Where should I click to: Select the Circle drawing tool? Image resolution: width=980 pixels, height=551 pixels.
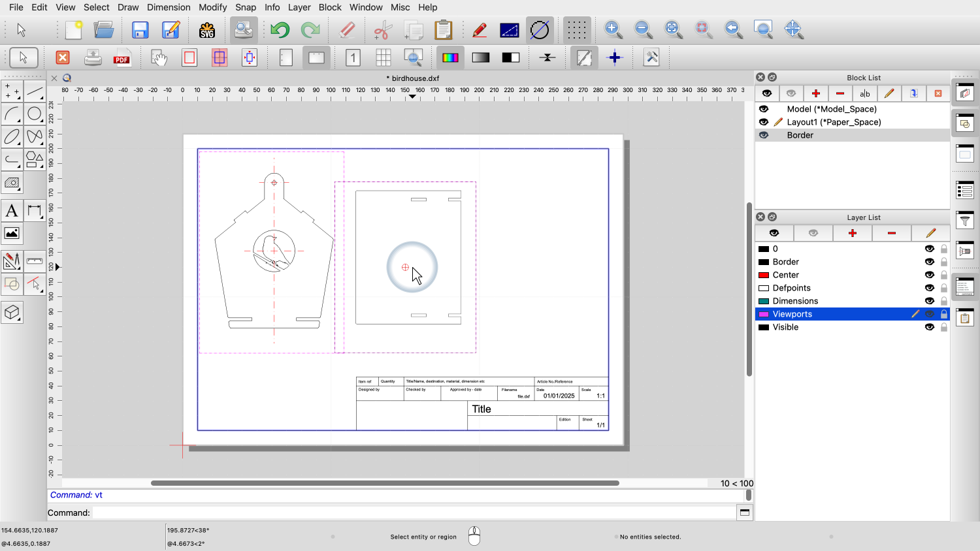click(35, 114)
